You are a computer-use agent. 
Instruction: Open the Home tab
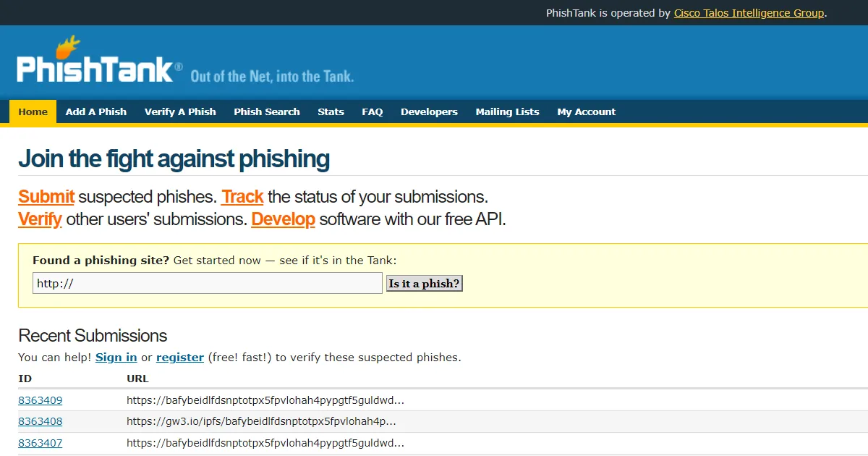click(x=33, y=111)
